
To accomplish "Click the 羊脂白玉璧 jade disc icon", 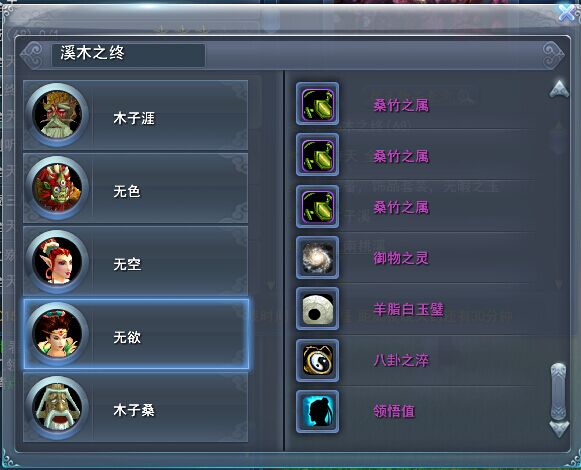I will 317,309.
